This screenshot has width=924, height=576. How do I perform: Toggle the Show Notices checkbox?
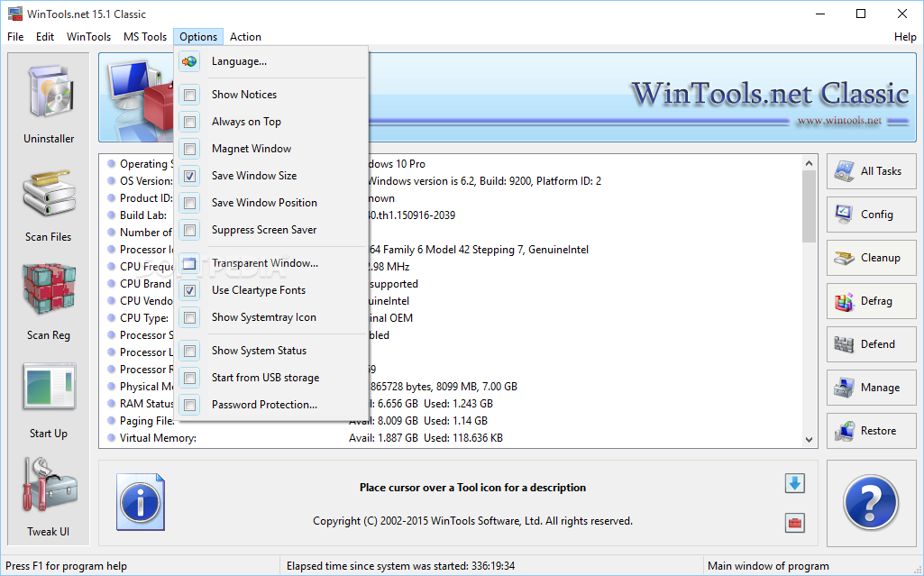point(189,95)
